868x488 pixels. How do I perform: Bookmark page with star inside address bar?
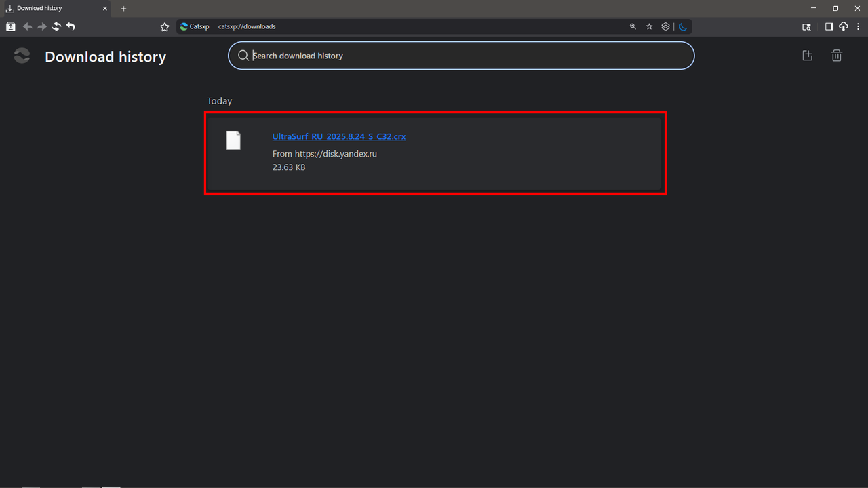click(649, 26)
